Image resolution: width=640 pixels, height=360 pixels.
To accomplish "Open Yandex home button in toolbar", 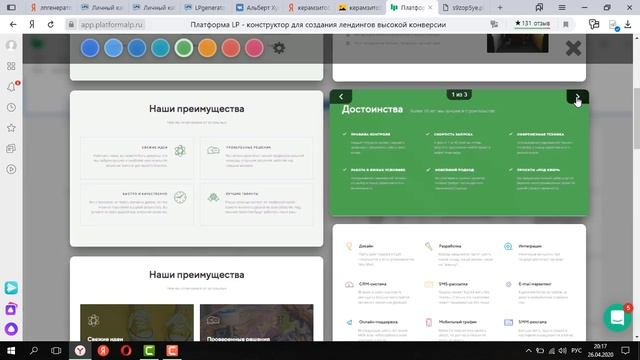I will tap(32, 24).
